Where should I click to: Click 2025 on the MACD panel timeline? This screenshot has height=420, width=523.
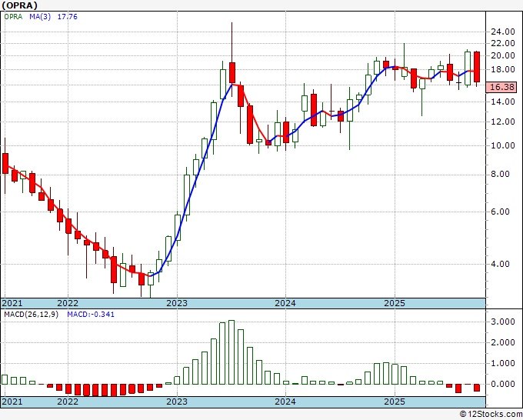coord(394,402)
